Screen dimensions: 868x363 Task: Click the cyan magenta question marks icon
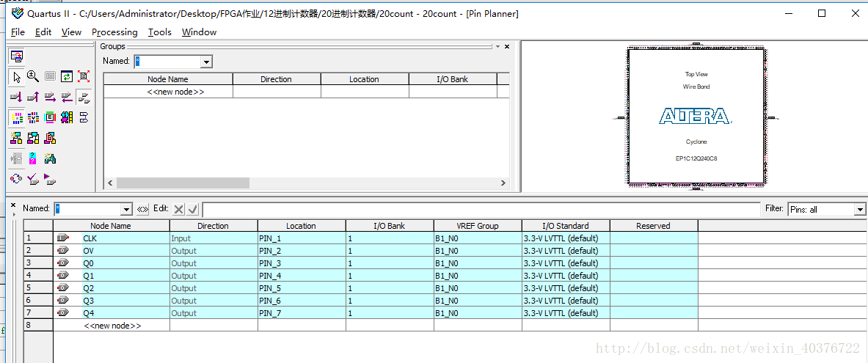pos(33,158)
